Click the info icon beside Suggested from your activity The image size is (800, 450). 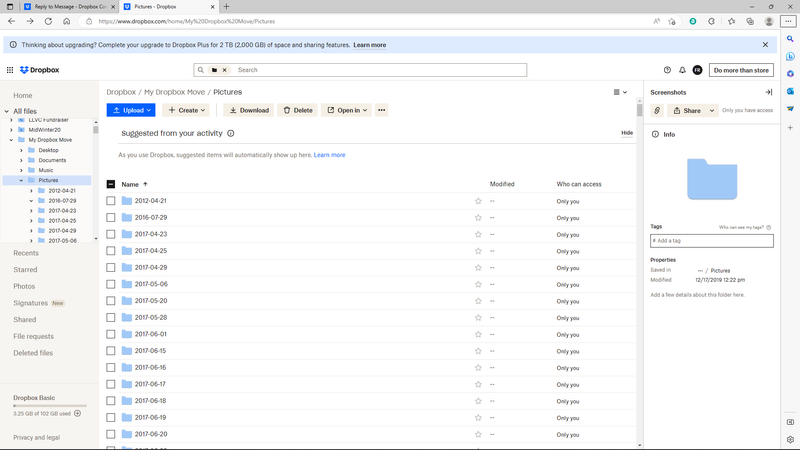click(231, 133)
